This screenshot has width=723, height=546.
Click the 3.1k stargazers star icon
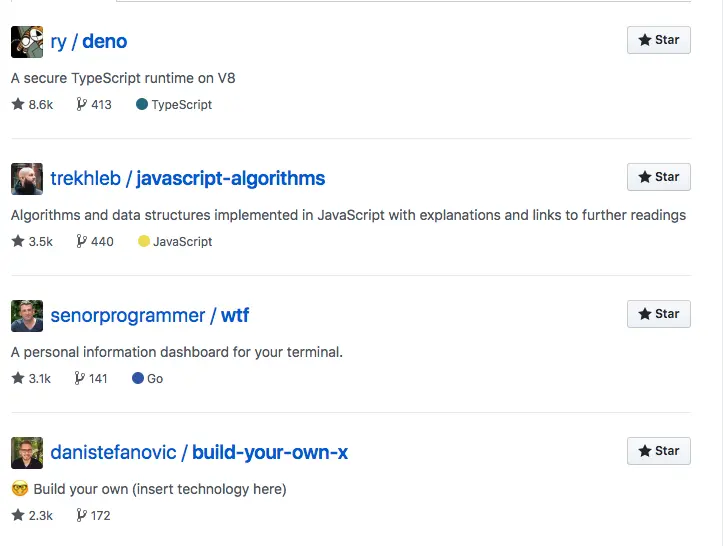(17, 378)
